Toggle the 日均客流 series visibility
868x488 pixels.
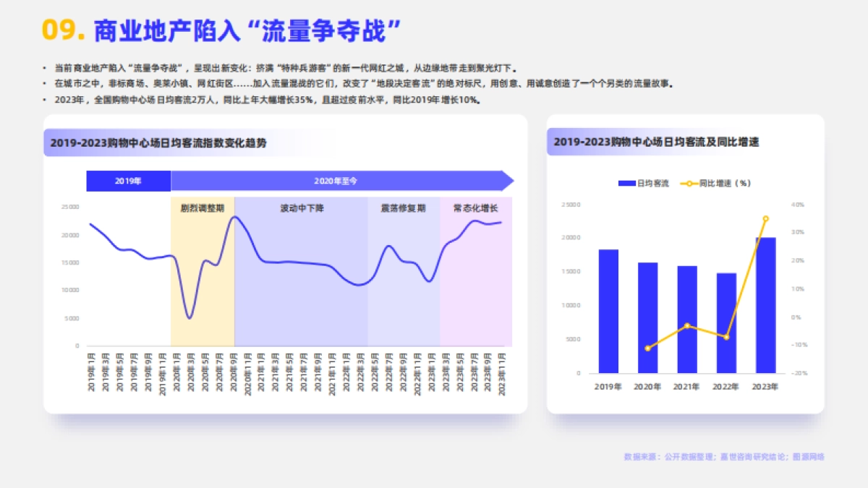tap(637, 184)
